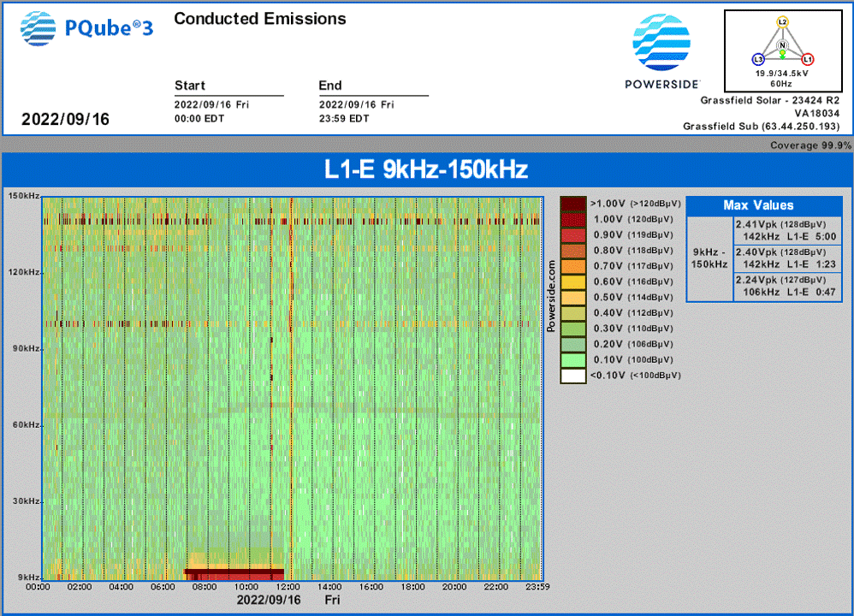
Task: Click the dark red >1.00V legend swatch
Action: pyautogui.click(x=572, y=204)
